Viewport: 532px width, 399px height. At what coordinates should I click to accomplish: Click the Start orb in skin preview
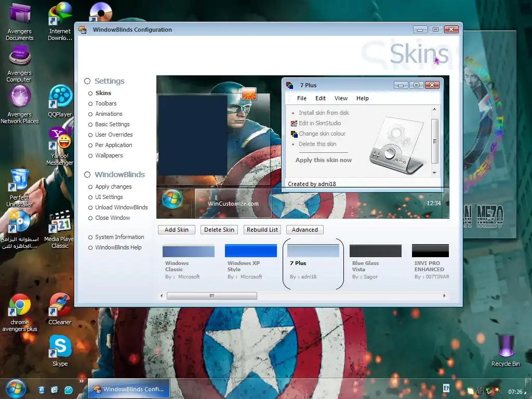[x=172, y=199]
